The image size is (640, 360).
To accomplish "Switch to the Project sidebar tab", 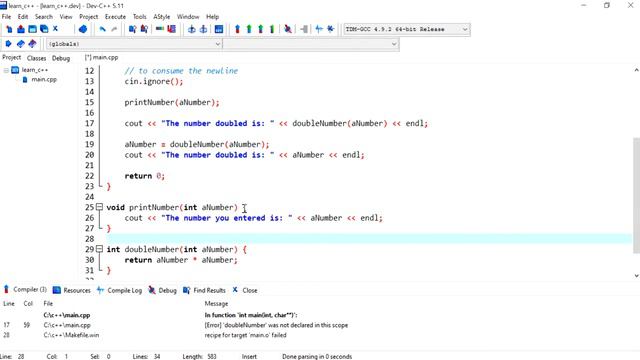I will (x=11, y=58).
